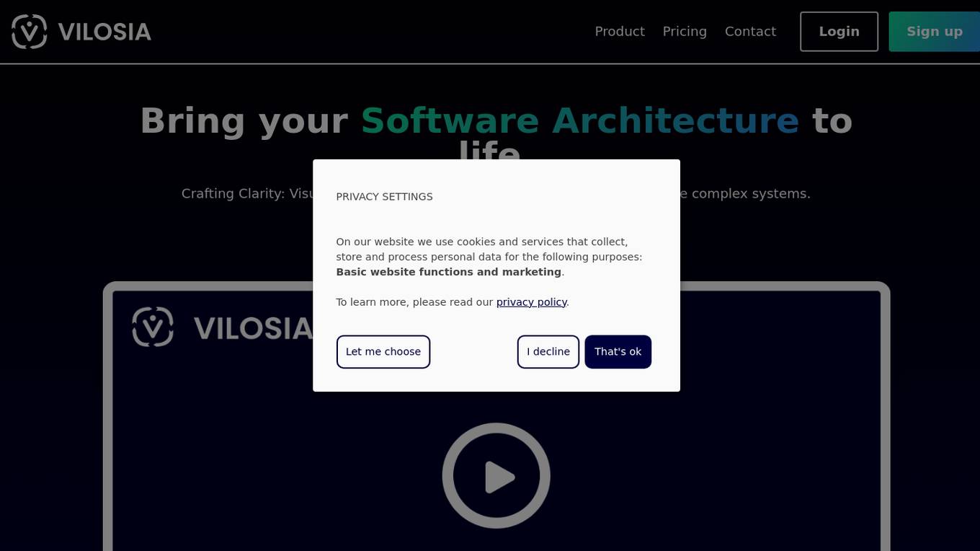Accept cookies with That's ok
This screenshot has height=551, width=980.
point(618,352)
